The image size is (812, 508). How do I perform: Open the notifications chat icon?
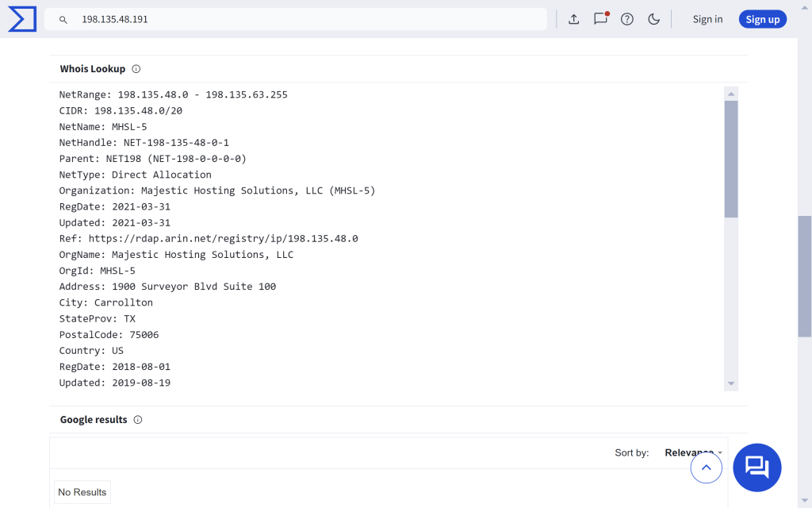click(601, 19)
